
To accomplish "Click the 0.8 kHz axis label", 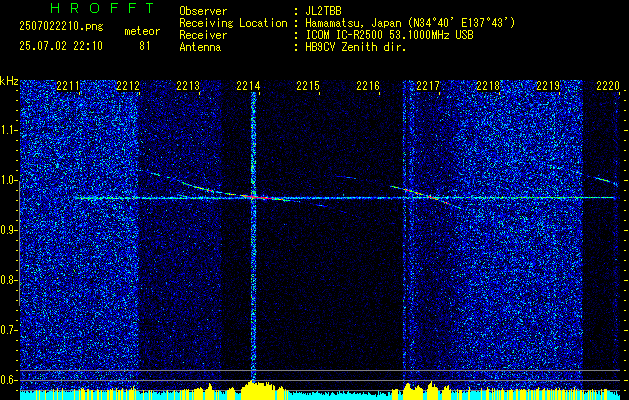I will click(x=8, y=280).
